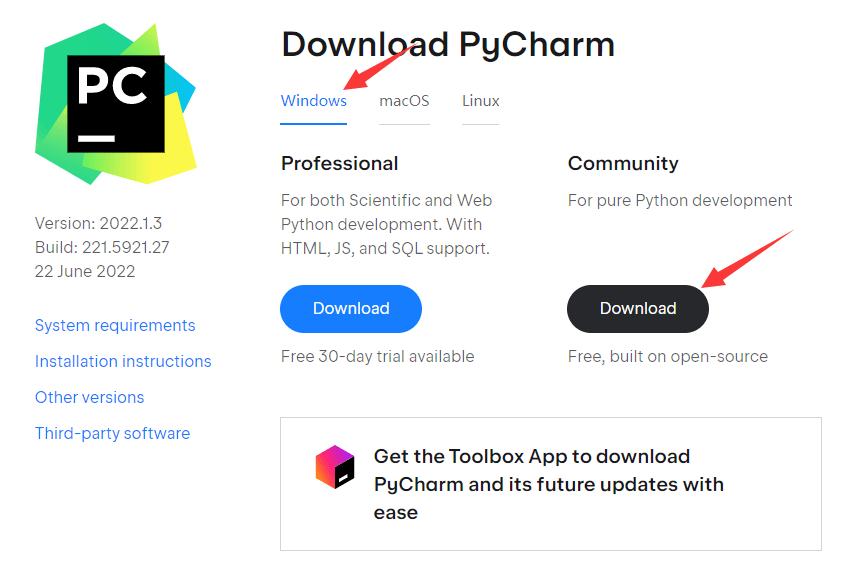This screenshot has width=858, height=561.
Task: Click the Professional edition heading
Action: [339, 163]
